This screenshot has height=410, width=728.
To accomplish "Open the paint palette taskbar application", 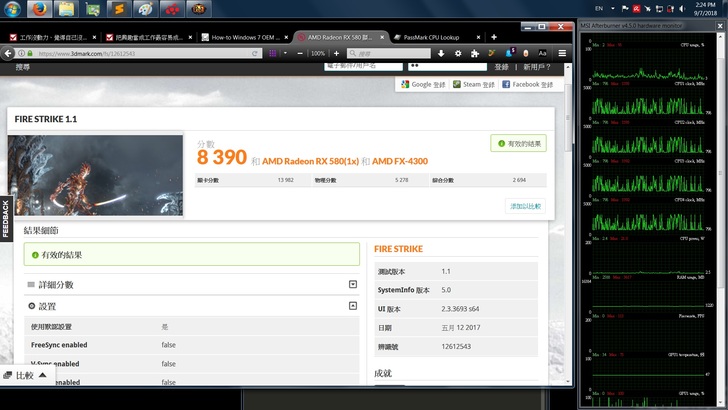I will pos(145,9).
